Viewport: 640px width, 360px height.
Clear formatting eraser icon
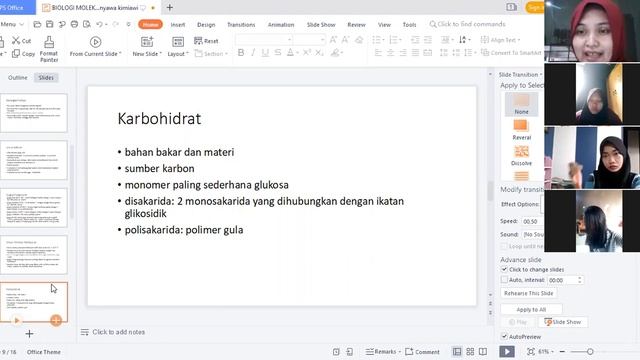coord(359,40)
